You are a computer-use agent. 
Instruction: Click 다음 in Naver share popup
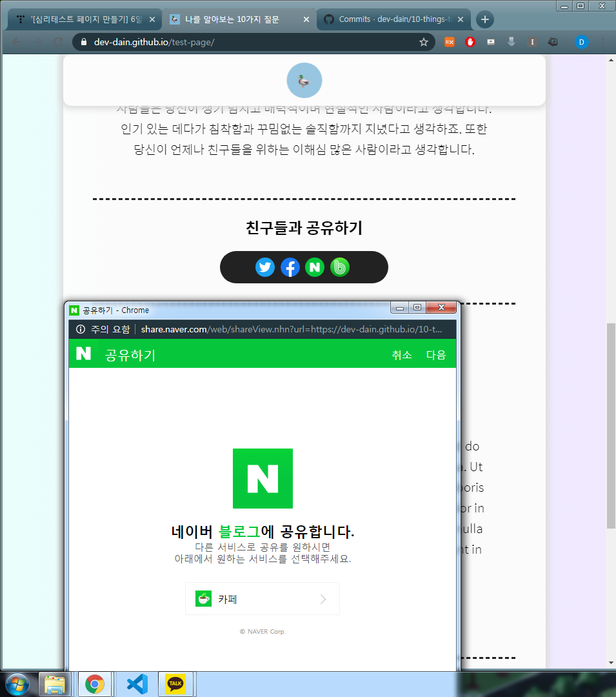click(x=436, y=355)
